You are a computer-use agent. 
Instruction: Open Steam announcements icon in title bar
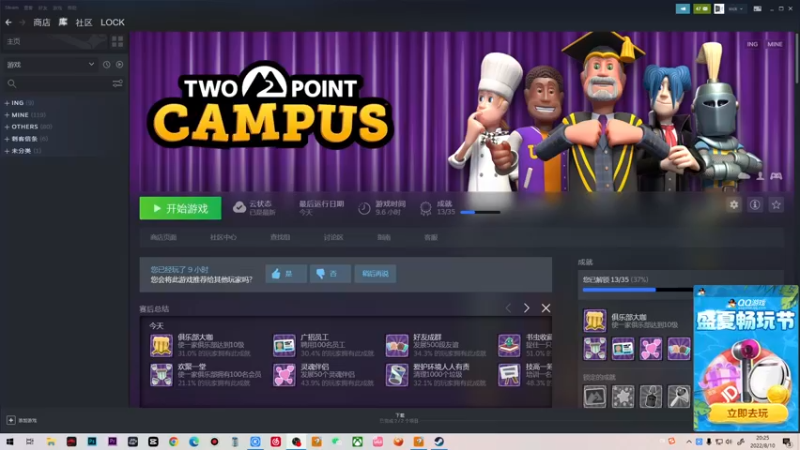tap(683, 9)
